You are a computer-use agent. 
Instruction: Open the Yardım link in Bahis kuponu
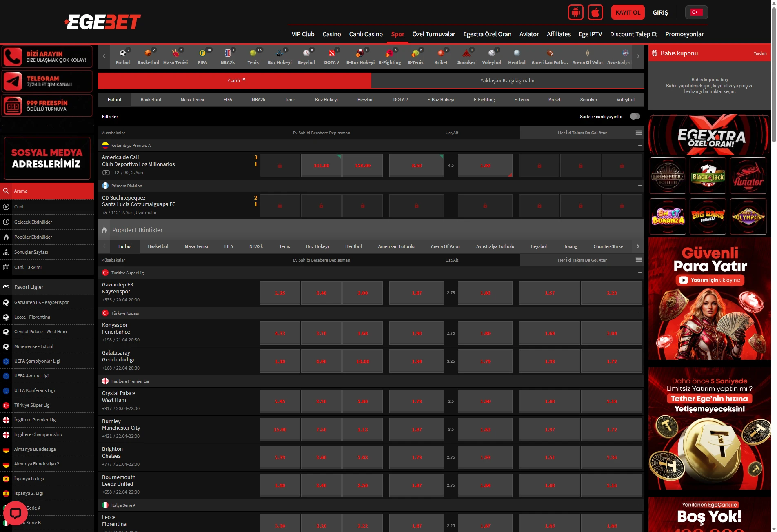coord(760,53)
